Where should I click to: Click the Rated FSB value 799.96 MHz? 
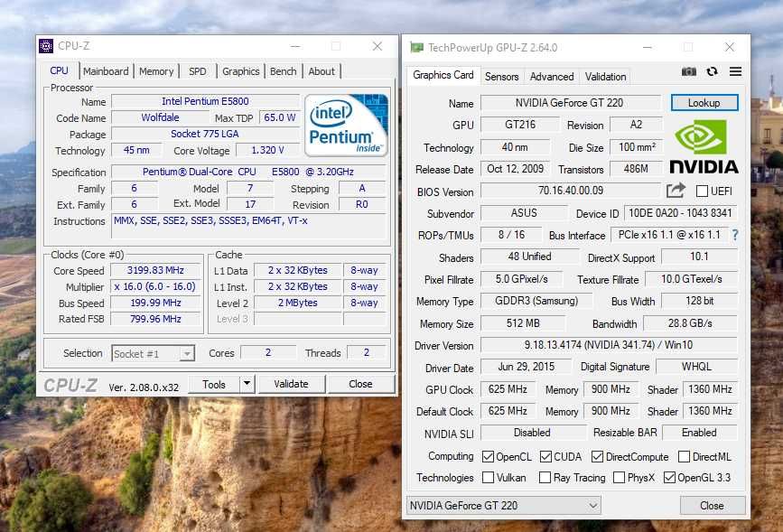(x=155, y=319)
